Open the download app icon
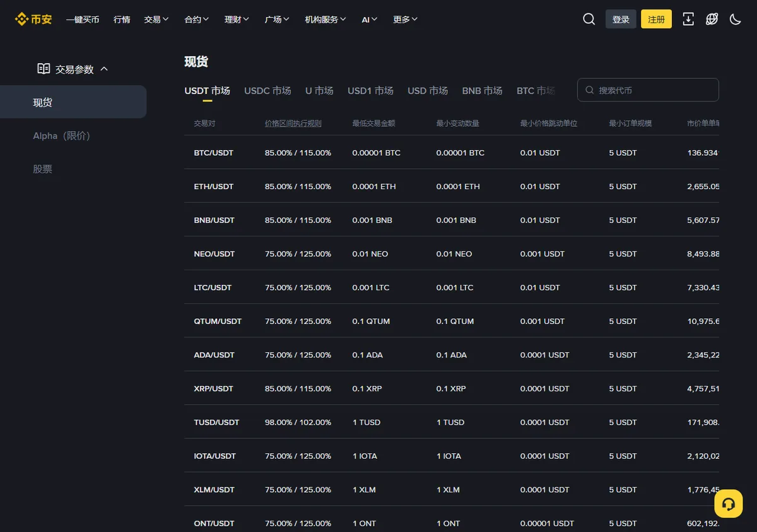Image resolution: width=757 pixels, height=532 pixels. point(688,19)
